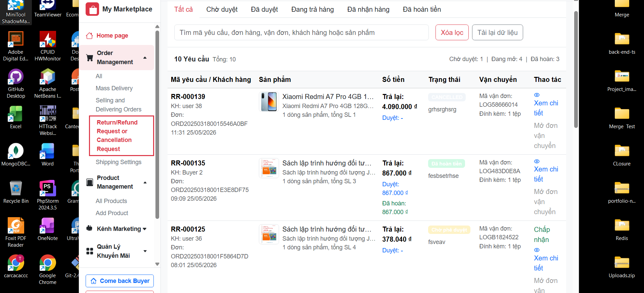Open TeamViewer desktop shortcut
This screenshot has height=293, width=644.
point(48,9)
